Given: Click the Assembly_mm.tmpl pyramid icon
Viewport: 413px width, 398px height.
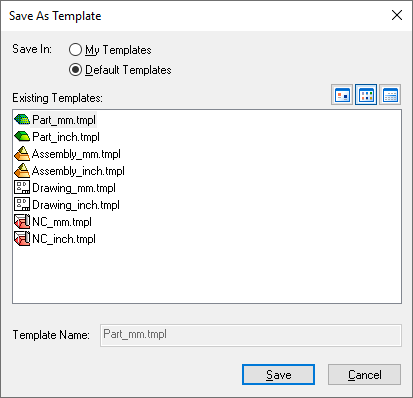Looking at the screenshot, I should pyautogui.click(x=22, y=153).
